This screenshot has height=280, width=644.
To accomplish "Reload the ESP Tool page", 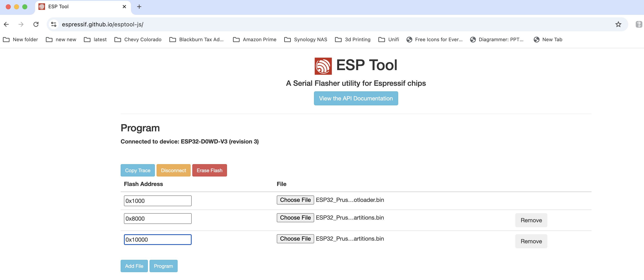I will click(x=36, y=24).
